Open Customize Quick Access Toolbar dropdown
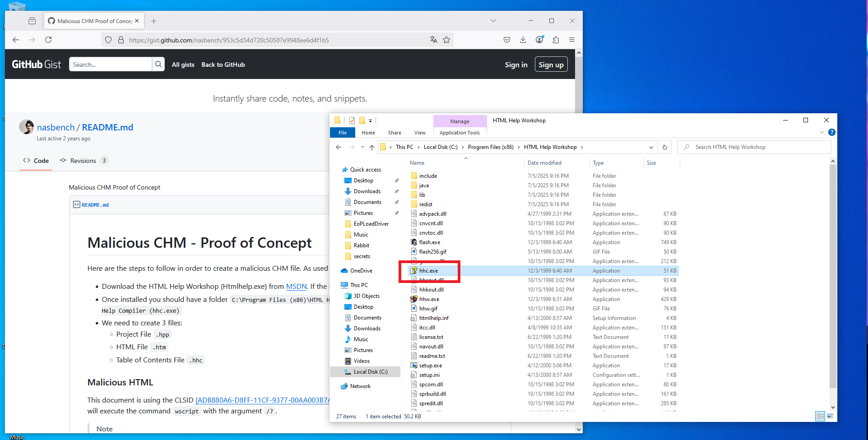The image size is (868, 440). (370, 121)
